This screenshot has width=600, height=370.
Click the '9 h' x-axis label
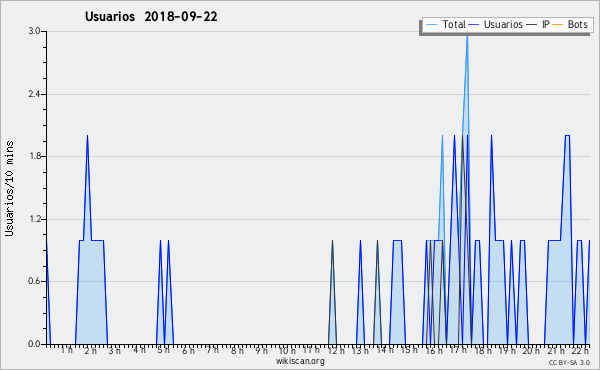261,350
